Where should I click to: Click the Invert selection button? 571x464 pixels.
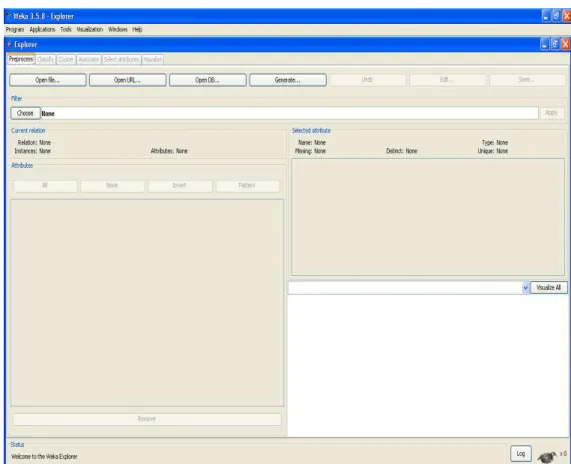180,186
